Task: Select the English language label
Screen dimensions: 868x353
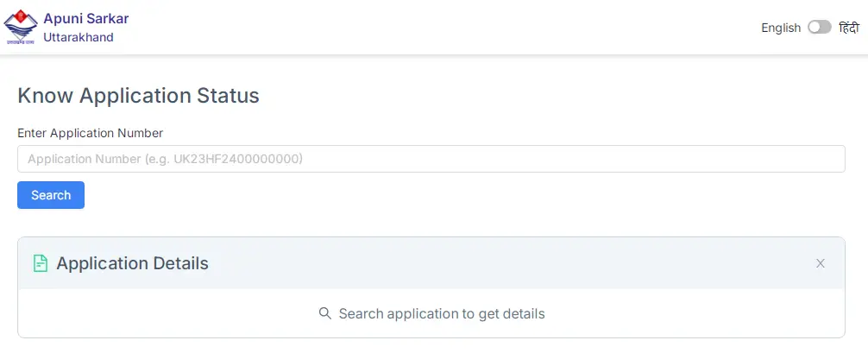Action: coord(781,28)
